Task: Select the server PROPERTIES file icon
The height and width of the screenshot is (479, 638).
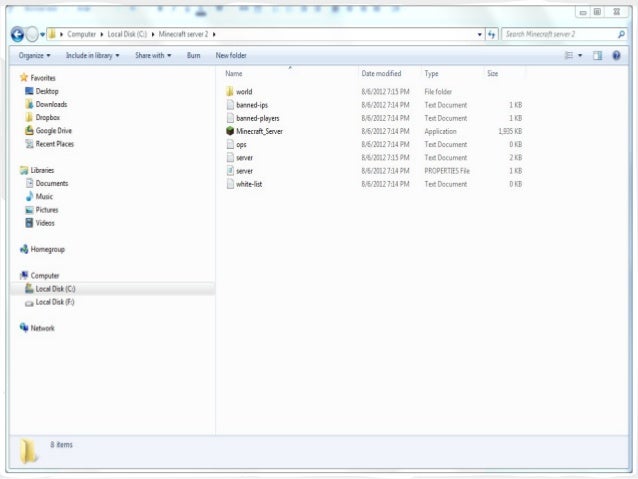Action: tap(230, 171)
